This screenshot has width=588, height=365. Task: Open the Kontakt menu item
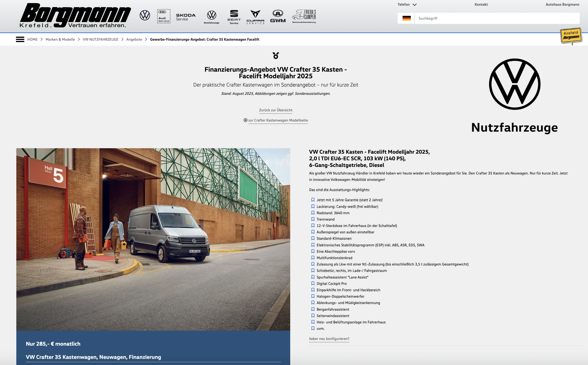481,4
